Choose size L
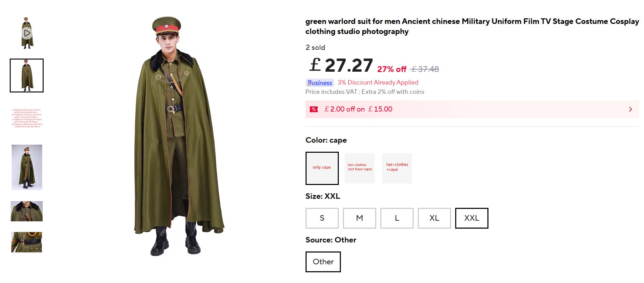Image resolution: width=644 pixels, height=283 pixels. click(x=397, y=218)
